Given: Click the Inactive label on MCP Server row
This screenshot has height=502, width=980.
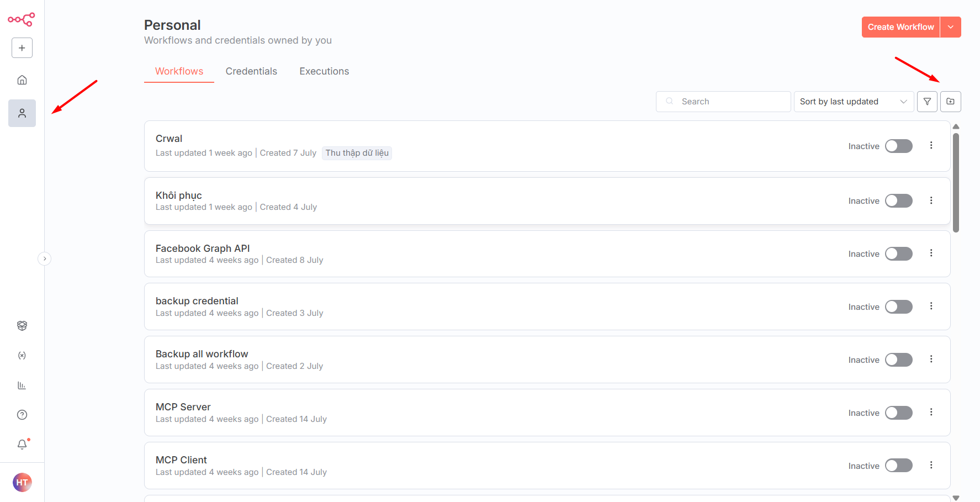Looking at the screenshot, I should (864, 413).
